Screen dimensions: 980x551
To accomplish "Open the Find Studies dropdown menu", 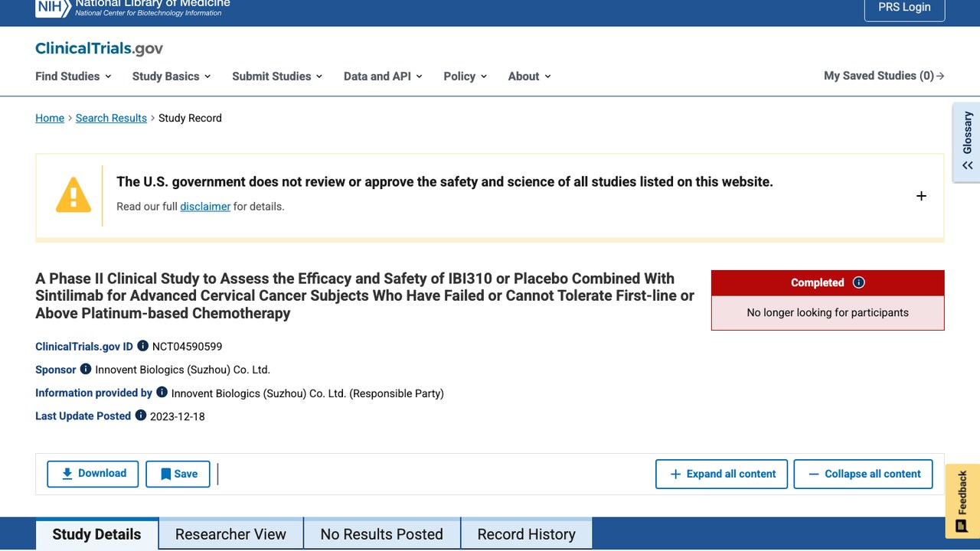I will 73,76.
